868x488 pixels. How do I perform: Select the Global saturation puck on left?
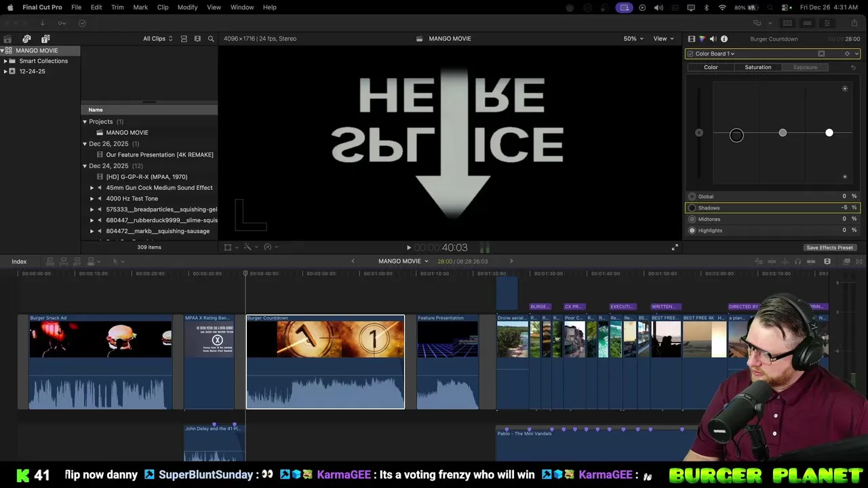click(x=699, y=133)
